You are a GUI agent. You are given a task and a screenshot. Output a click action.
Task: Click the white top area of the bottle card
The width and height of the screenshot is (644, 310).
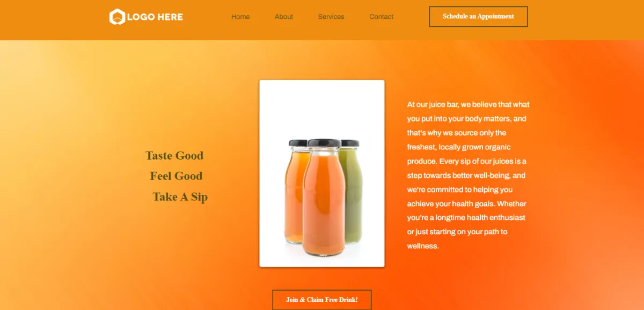pos(322,107)
